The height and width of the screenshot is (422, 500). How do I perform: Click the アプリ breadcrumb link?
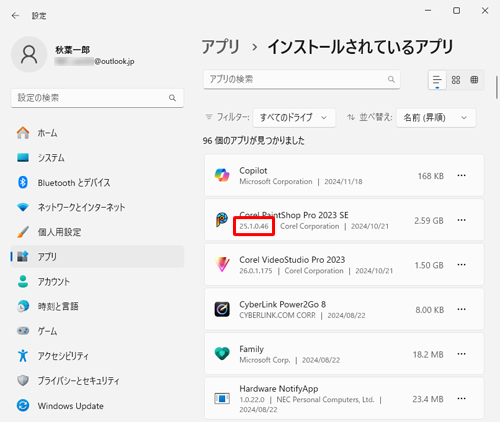pyautogui.click(x=221, y=47)
